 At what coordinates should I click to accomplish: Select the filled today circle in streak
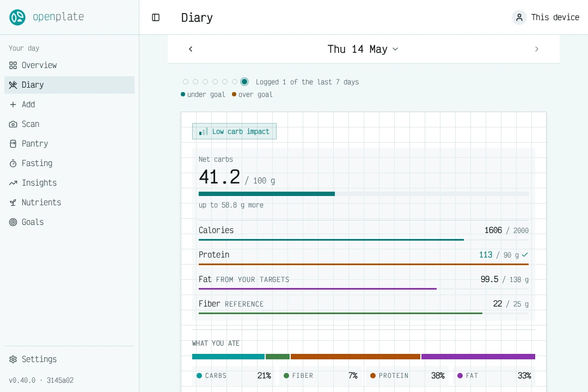pos(244,82)
